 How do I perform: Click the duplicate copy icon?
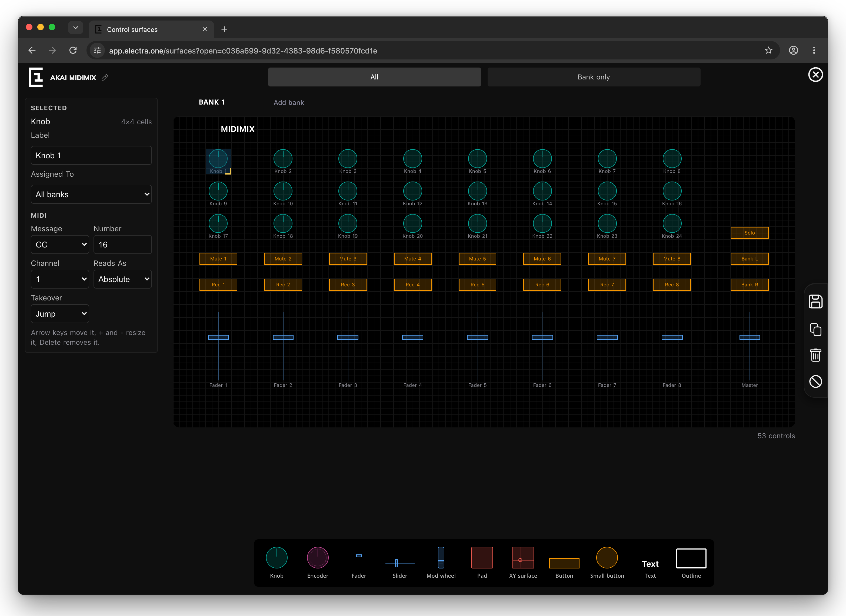click(815, 329)
